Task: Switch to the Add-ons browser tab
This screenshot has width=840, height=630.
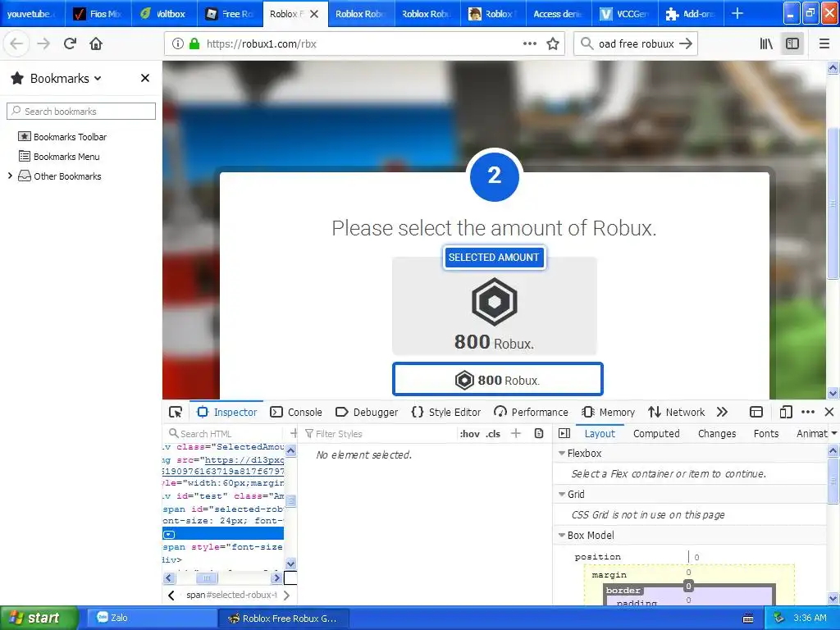Action: pyautogui.click(x=691, y=13)
